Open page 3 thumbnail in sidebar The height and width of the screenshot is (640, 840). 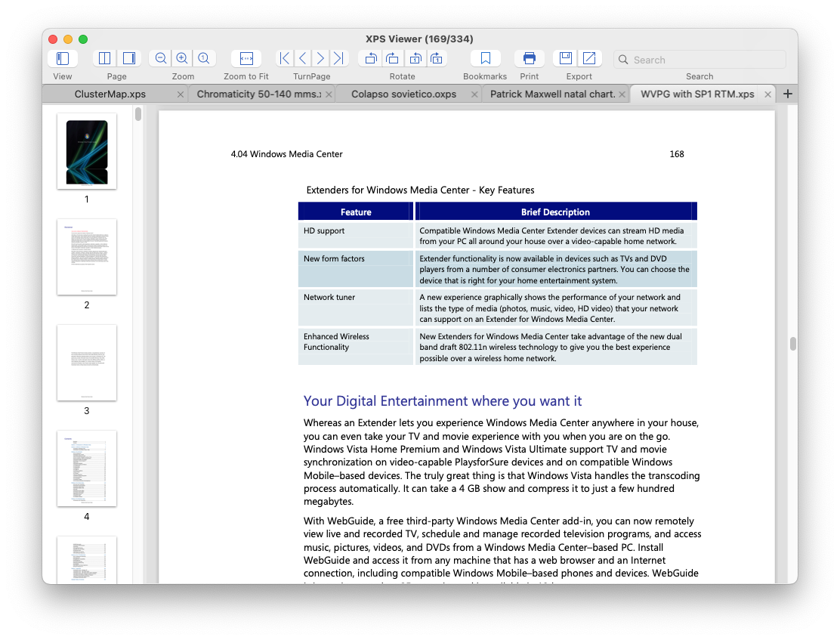pyautogui.click(x=87, y=363)
